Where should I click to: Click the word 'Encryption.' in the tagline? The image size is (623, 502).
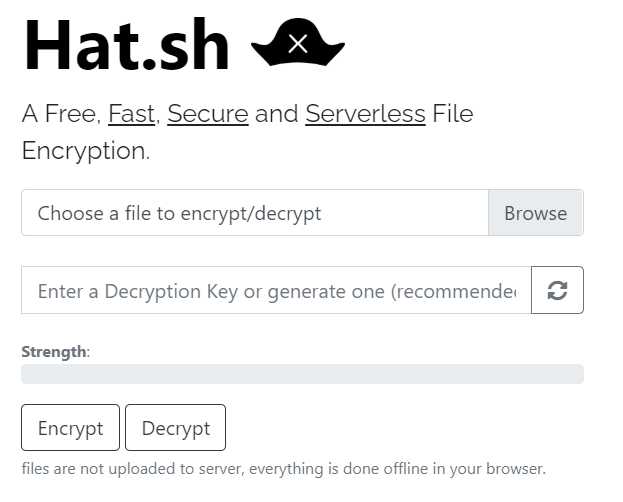pyautogui.click(x=86, y=151)
